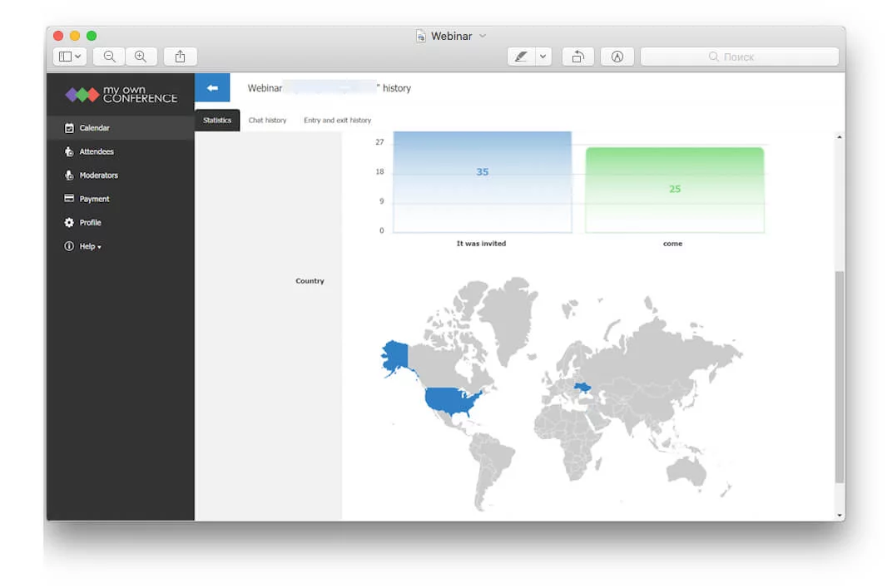Click the "Country" section label

pos(310,281)
